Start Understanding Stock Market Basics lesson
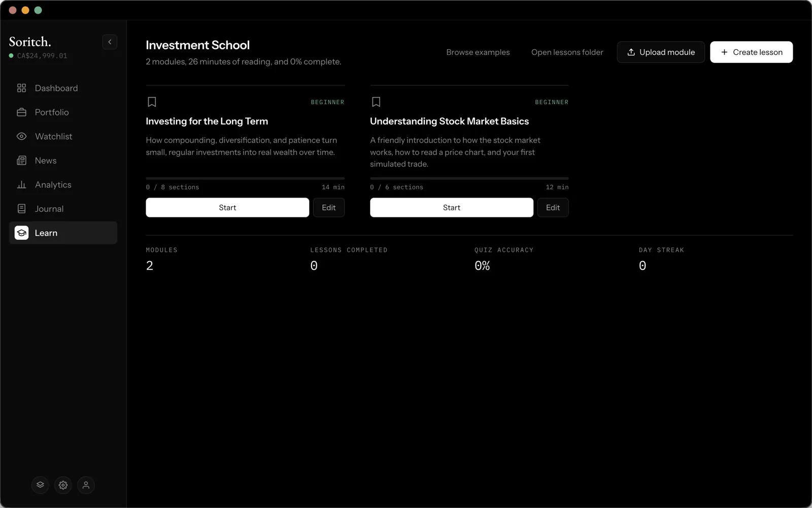This screenshot has width=812, height=508. click(x=452, y=208)
